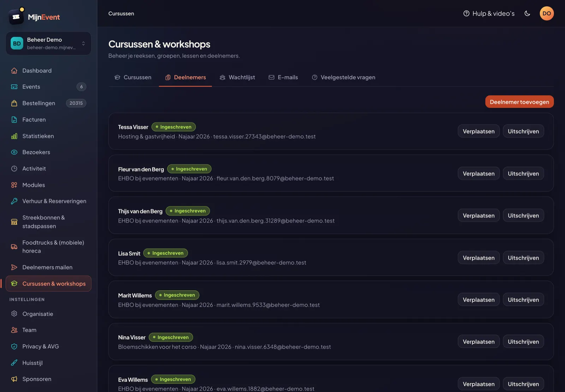The width and height of the screenshot is (565, 392).
Task: Click the Modules grid icon
Action: point(14,185)
